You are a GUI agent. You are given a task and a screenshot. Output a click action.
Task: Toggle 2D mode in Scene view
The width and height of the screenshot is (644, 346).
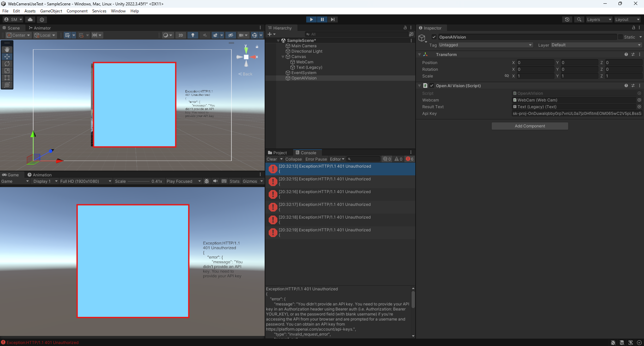pos(181,35)
